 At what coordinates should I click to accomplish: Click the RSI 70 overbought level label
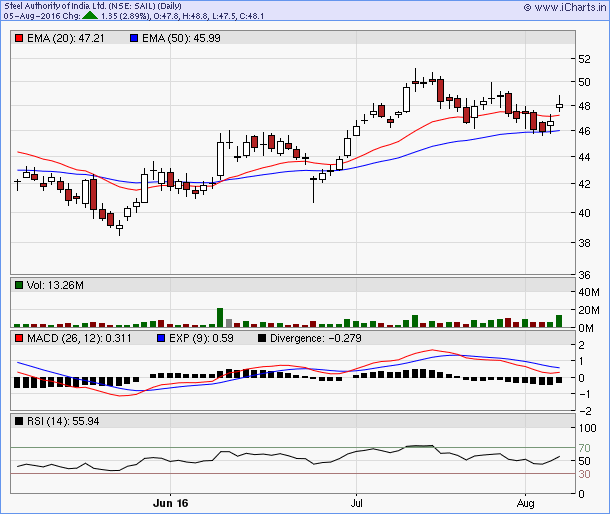point(584,448)
